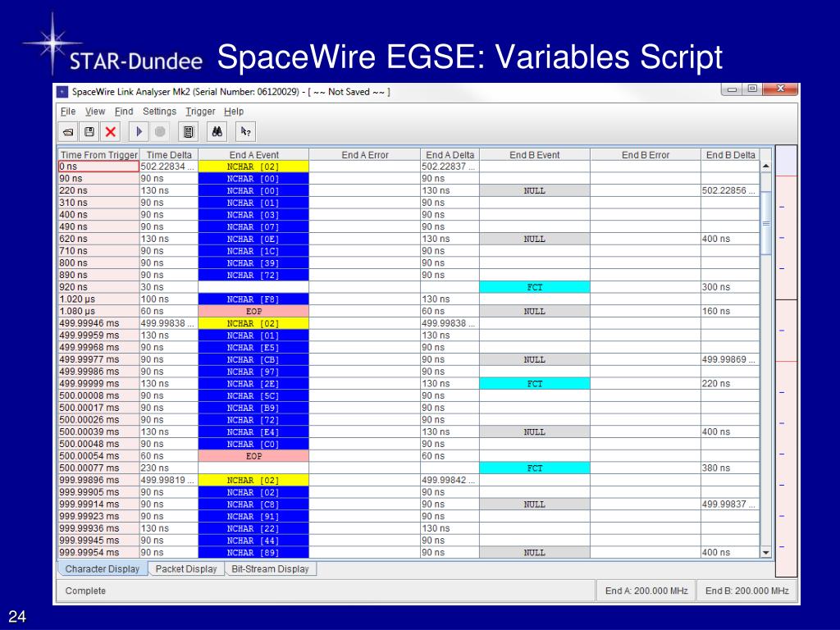Screen dimensions: 840x630
Task: Open a saved recording with the folder icon
Action: point(68,132)
